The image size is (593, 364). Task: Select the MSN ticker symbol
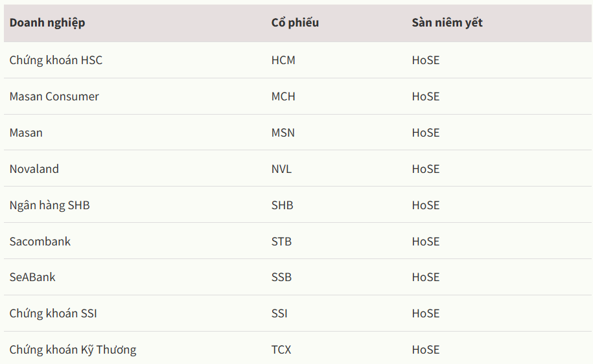pos(283,133)
